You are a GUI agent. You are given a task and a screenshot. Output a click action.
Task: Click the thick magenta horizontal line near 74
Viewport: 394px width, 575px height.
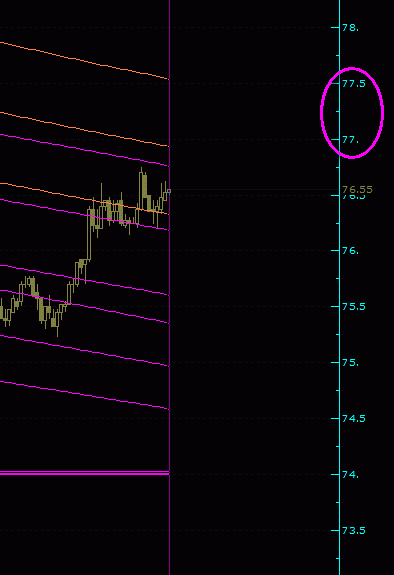[x=84, y=473]
